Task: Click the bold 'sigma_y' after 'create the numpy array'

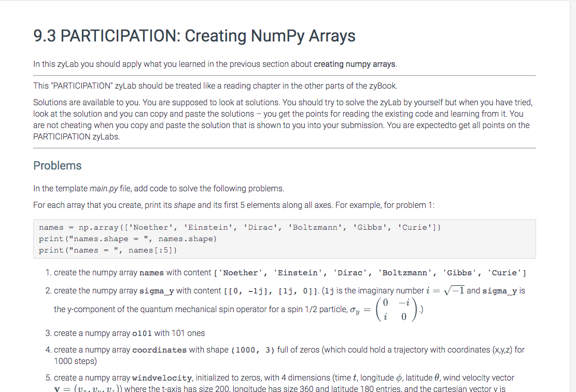Action: [x=157, y=291]
